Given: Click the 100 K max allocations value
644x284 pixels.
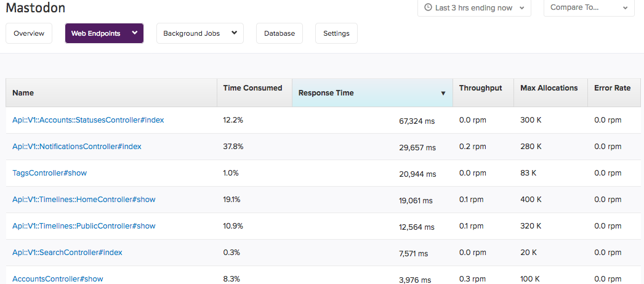Looking at the screenshot, I should (x=531, y=278).
